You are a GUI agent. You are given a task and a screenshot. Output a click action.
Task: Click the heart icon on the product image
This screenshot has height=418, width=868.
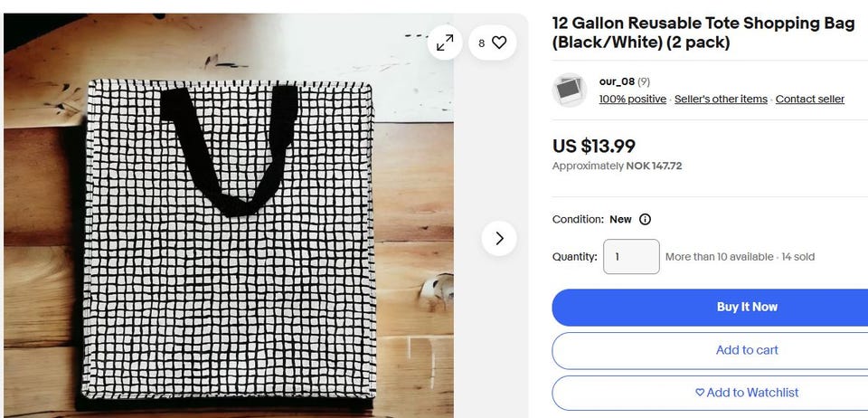[x=498, y=43]
